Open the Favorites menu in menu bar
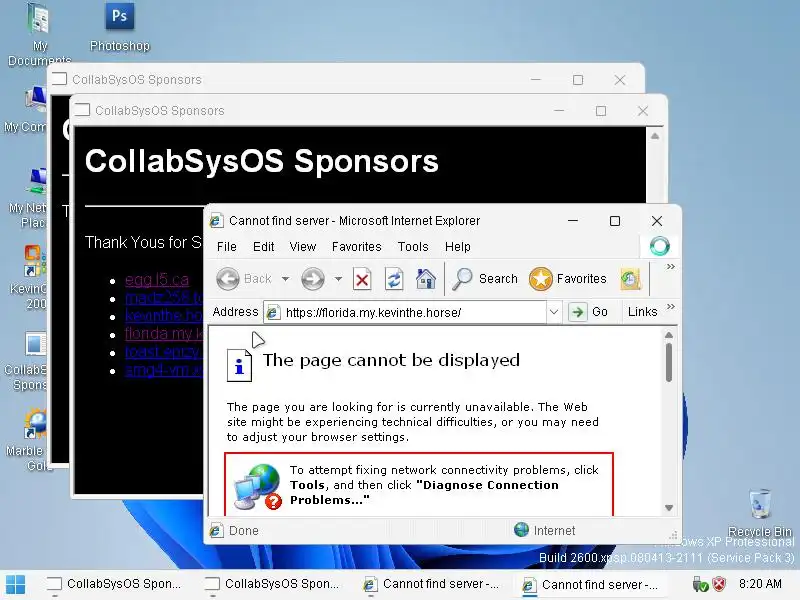This screenshot has width=800, height=600. (357, 247)
